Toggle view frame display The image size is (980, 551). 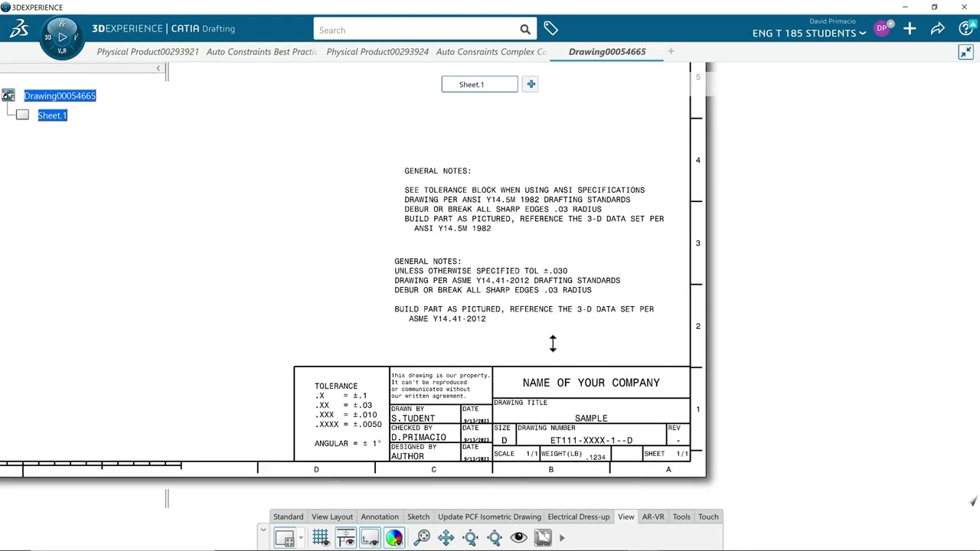click(370, 538)
